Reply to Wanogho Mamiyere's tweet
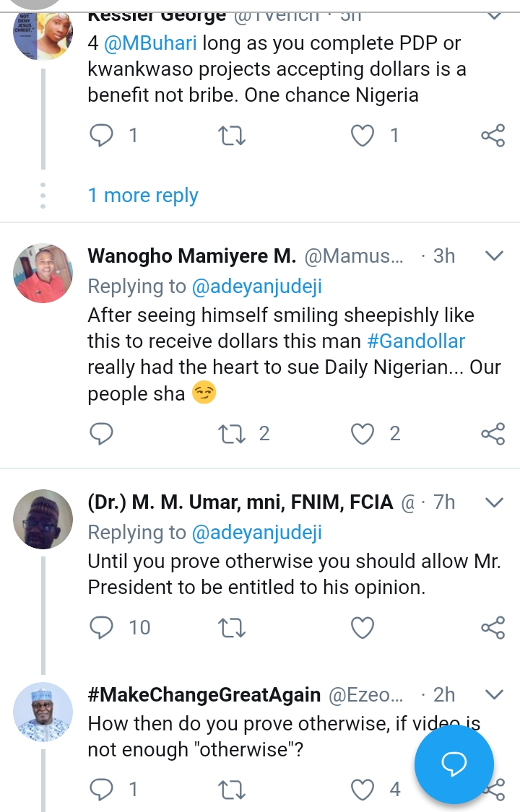520x812 pixels. click(102, 433)
